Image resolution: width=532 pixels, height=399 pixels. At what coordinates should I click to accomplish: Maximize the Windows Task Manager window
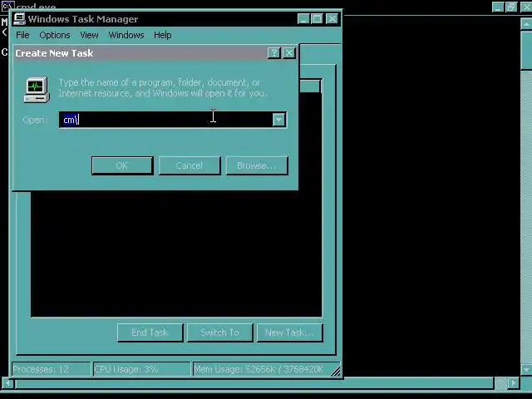318,18
